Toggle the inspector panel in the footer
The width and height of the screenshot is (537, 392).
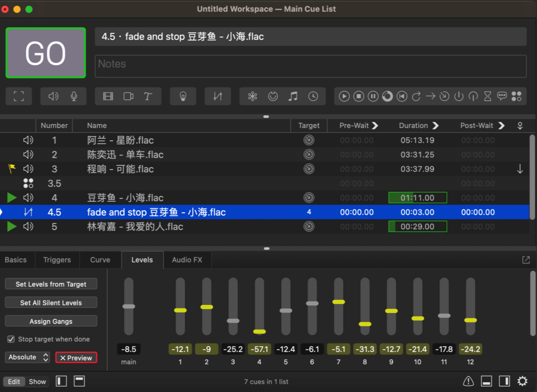(79, 381)
